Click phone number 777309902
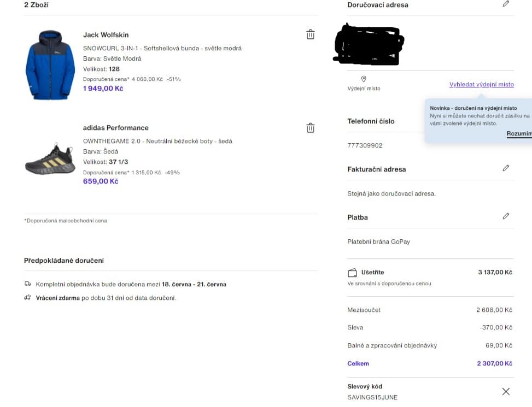Screen dimensions: 532x407 coord(365,145)
